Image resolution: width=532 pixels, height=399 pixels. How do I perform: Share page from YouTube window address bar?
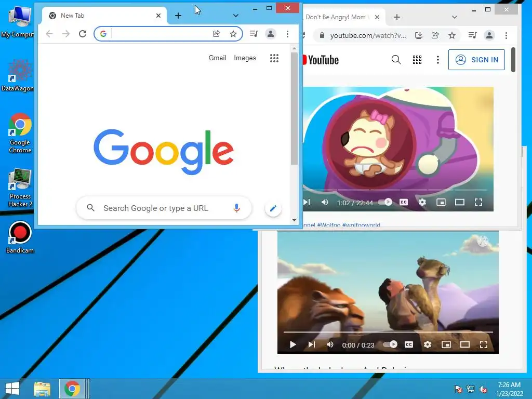tap(435, 35)
